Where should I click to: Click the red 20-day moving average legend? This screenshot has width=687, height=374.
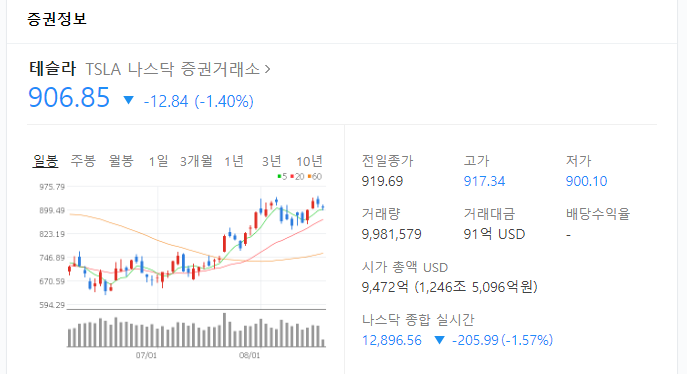[297, 176]
